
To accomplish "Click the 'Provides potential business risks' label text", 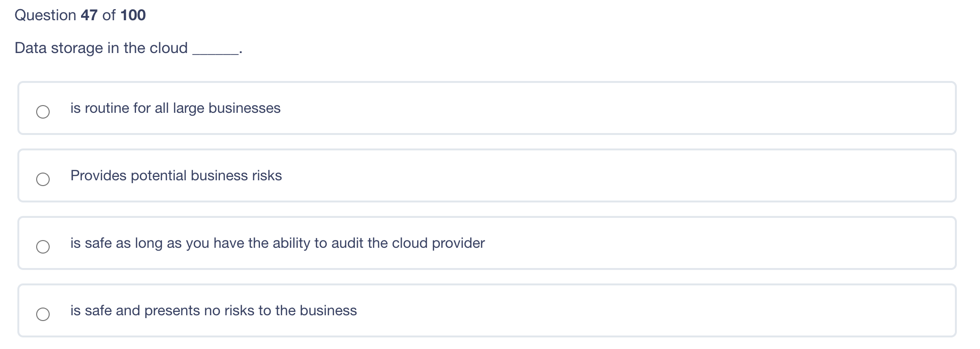I will click(176, 175).
